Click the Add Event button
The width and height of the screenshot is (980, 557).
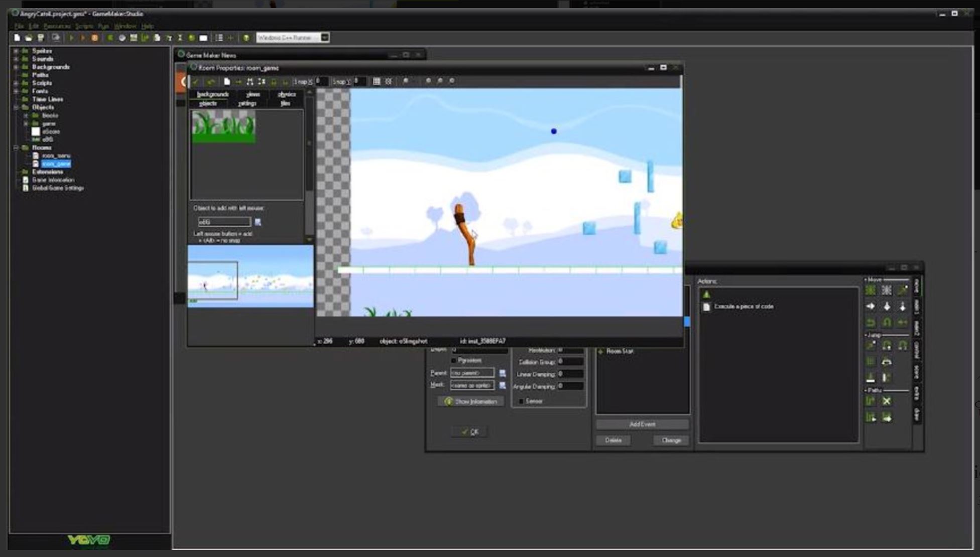[x=642, y=425]
